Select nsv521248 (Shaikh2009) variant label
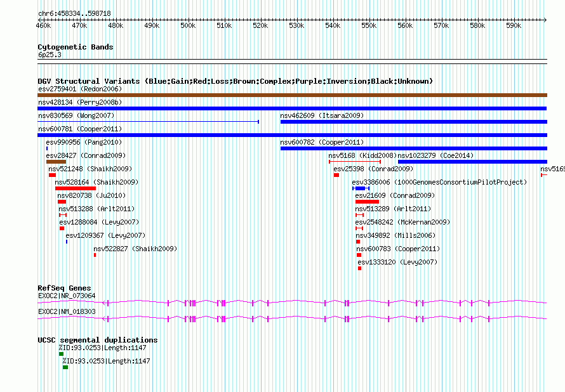The width and height of the screenshot is (565, 392). (90, 169)
